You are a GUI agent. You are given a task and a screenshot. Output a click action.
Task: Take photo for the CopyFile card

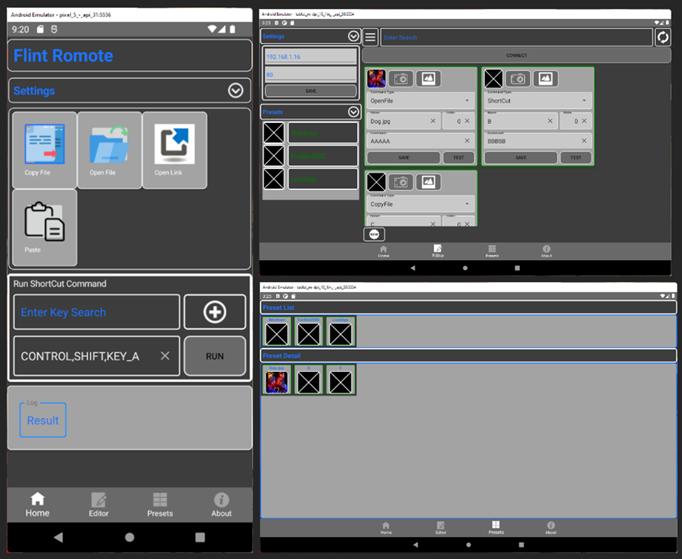[401, 182]
